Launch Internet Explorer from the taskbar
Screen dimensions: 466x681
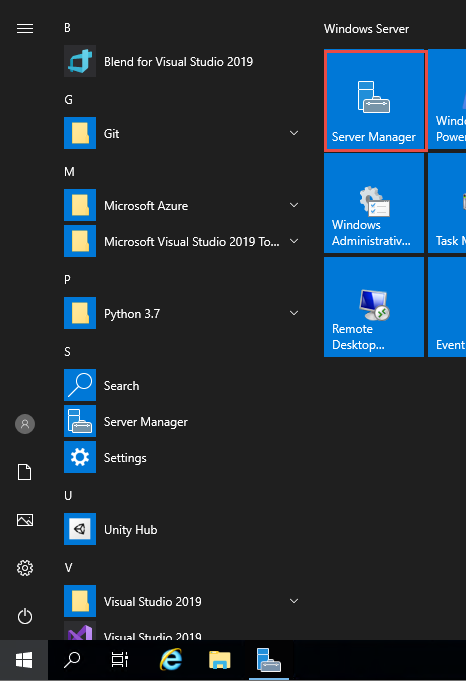[x=171, y=660]
